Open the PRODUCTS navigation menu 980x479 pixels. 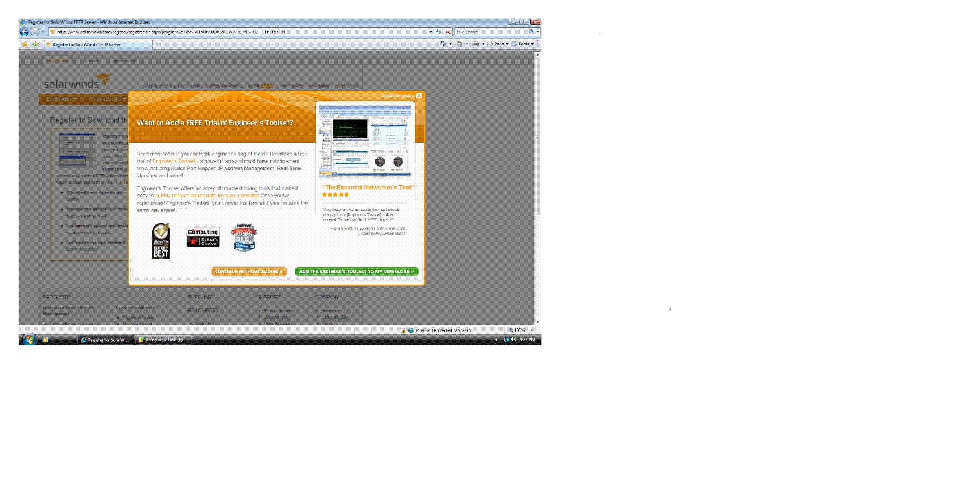109,99
